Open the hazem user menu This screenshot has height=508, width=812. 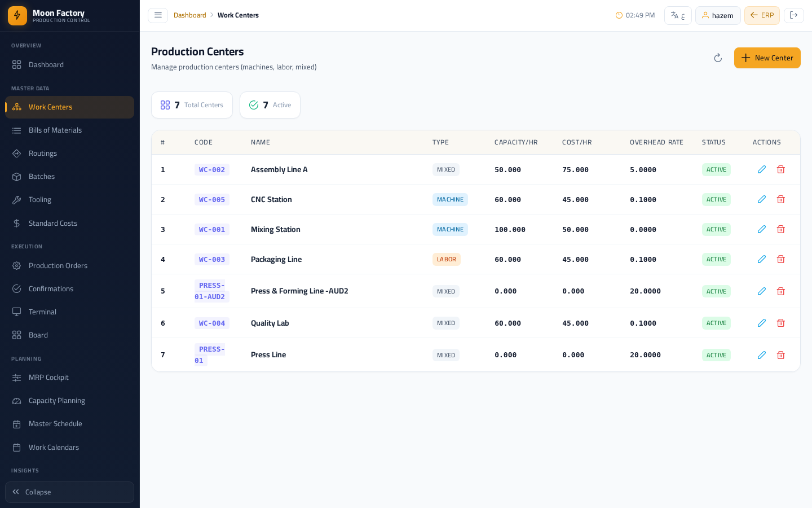pos(718,15)
